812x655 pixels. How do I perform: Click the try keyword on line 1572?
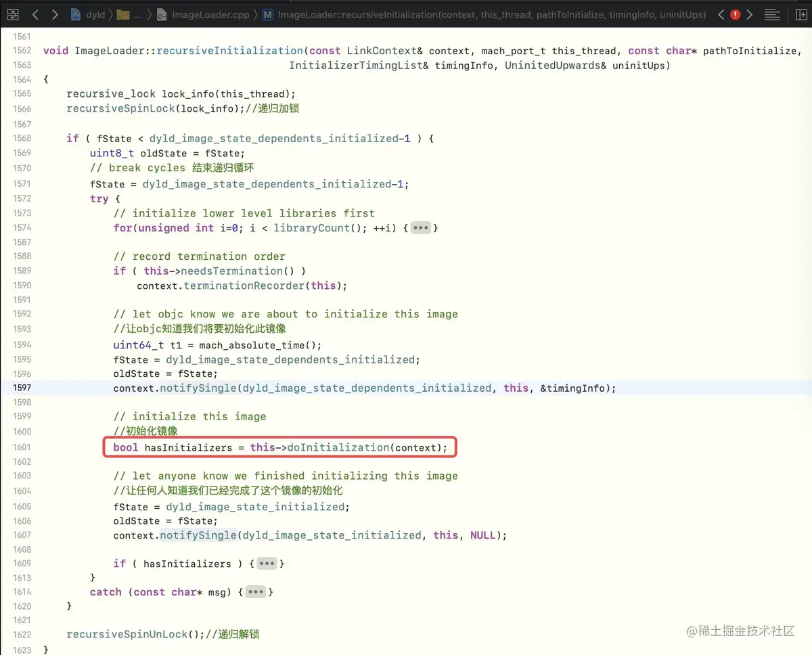point(99,199)
